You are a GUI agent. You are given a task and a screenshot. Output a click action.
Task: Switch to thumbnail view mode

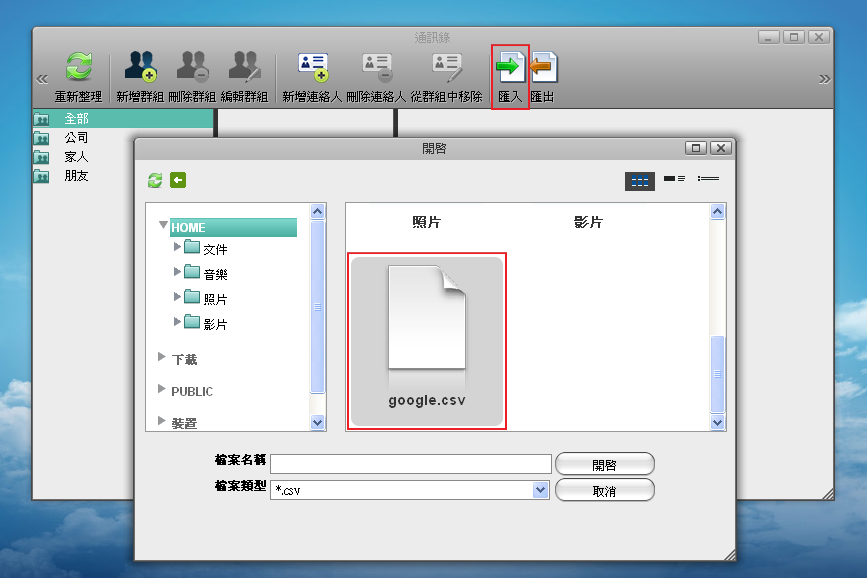click(x=640, y=181)
